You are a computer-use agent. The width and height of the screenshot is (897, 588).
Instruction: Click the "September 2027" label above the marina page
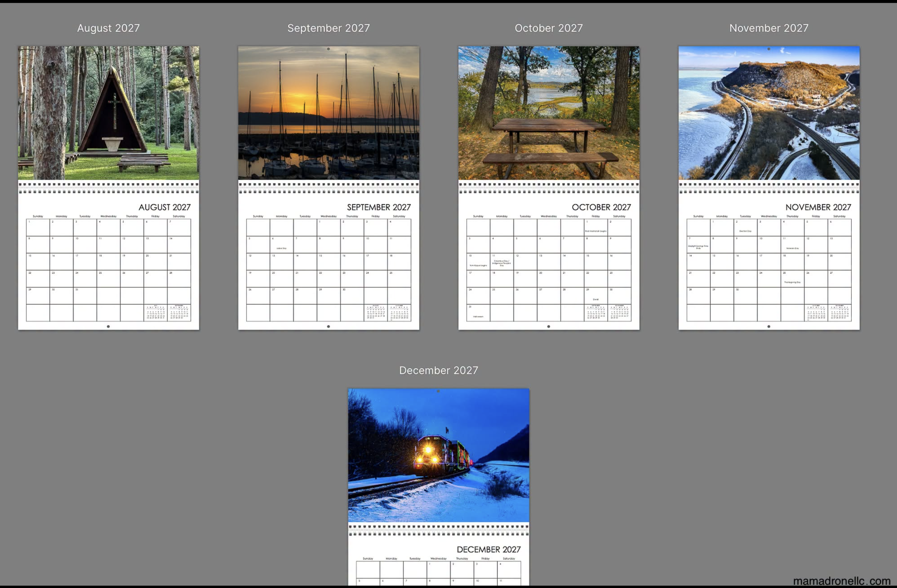click(329, 28)
